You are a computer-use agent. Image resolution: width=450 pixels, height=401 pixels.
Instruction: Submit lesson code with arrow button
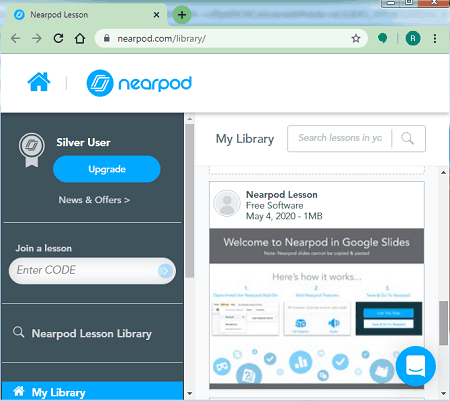point(165,271)
